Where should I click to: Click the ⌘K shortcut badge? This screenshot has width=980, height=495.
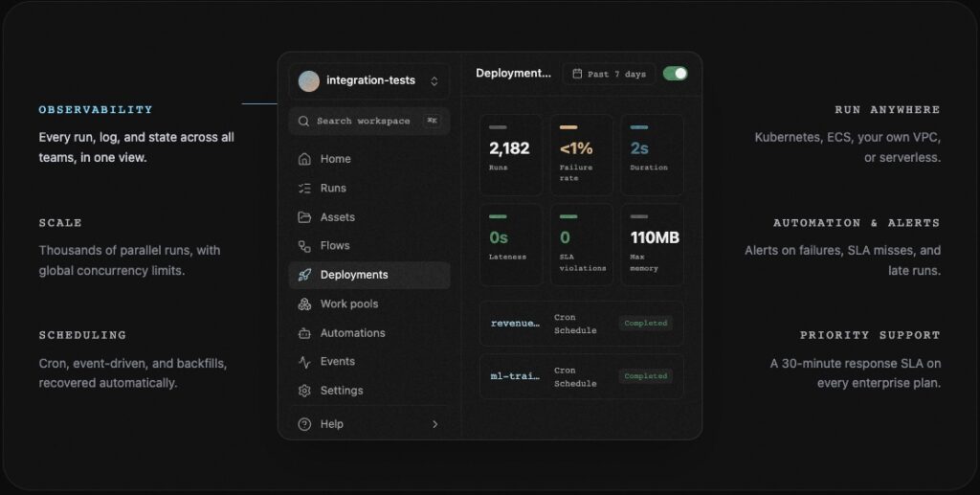tap(432, 121)
